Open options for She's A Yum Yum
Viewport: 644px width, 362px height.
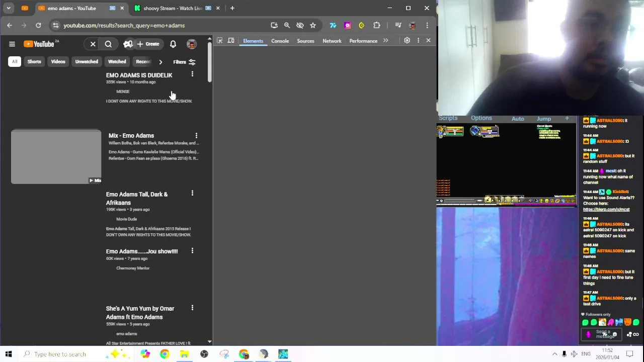[192, 308]
